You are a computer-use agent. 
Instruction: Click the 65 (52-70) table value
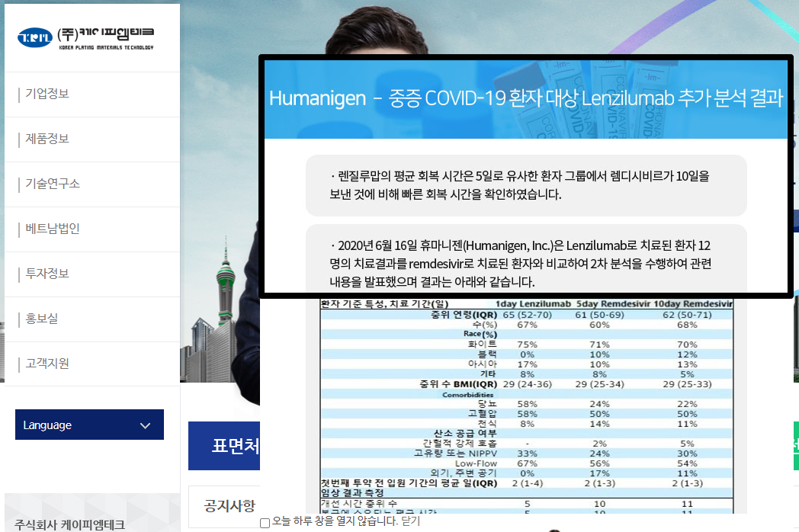click(528, 315)
